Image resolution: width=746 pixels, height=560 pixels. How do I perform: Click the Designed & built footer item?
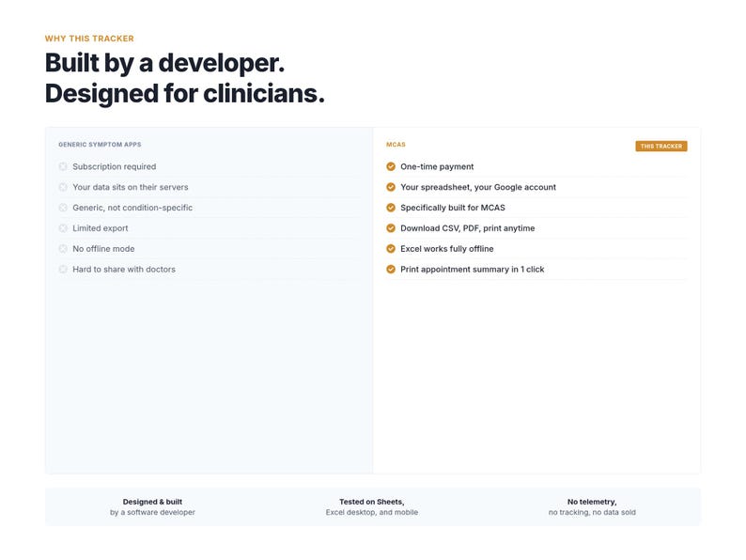coord(152,506)
